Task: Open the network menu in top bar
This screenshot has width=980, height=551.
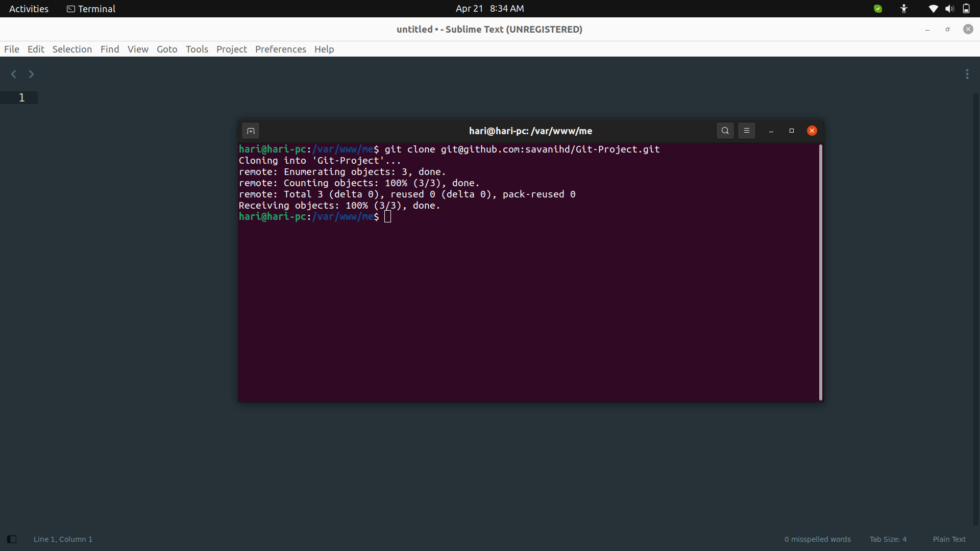Action: tap(933, 9)
